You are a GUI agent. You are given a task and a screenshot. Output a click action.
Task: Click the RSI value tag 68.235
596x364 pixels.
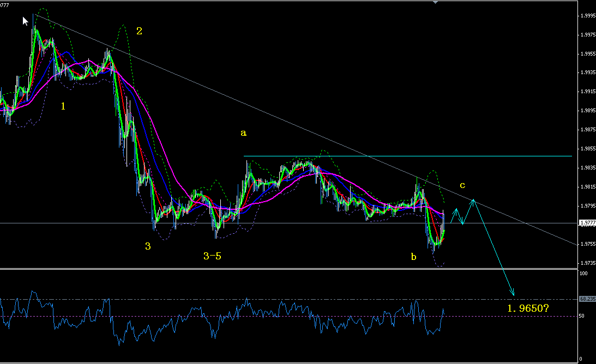587,299
